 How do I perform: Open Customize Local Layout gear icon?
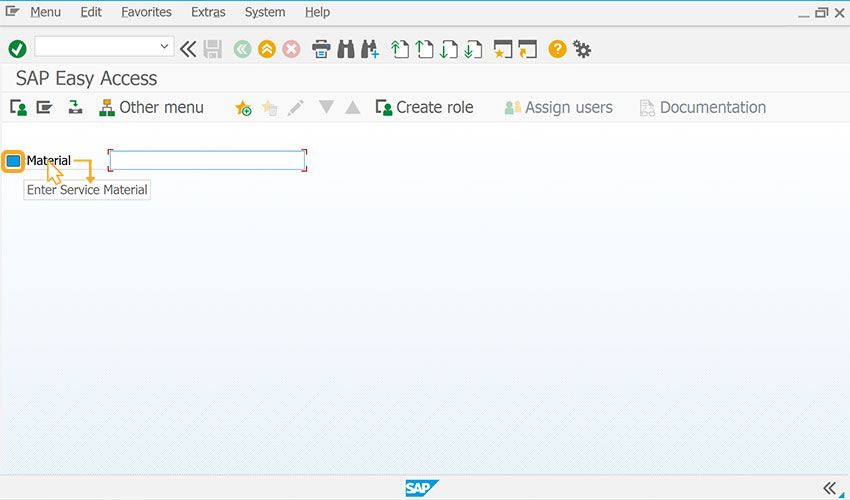point(582,49)
